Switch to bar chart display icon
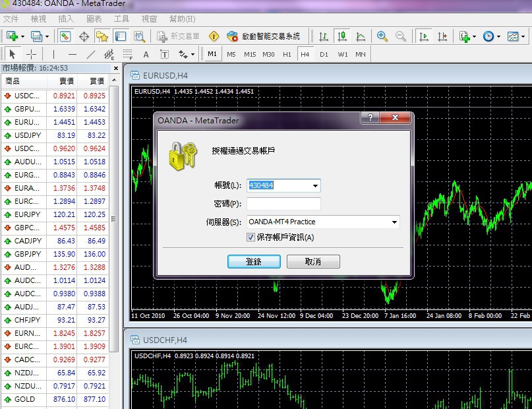 tap(323, 36)
